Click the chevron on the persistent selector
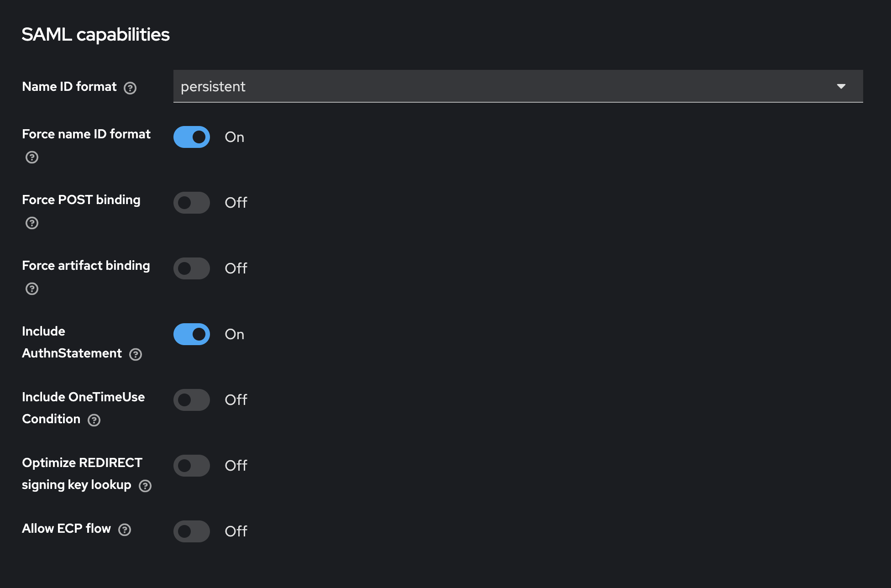The width and height of the screenshot is (891, 588). [x=842, y=86]
